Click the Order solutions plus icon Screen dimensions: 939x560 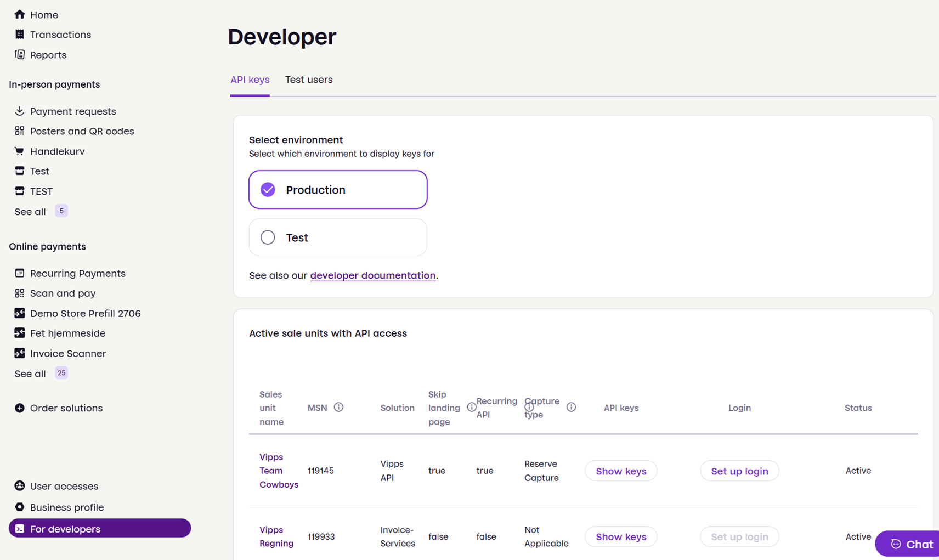click(20, 408)
